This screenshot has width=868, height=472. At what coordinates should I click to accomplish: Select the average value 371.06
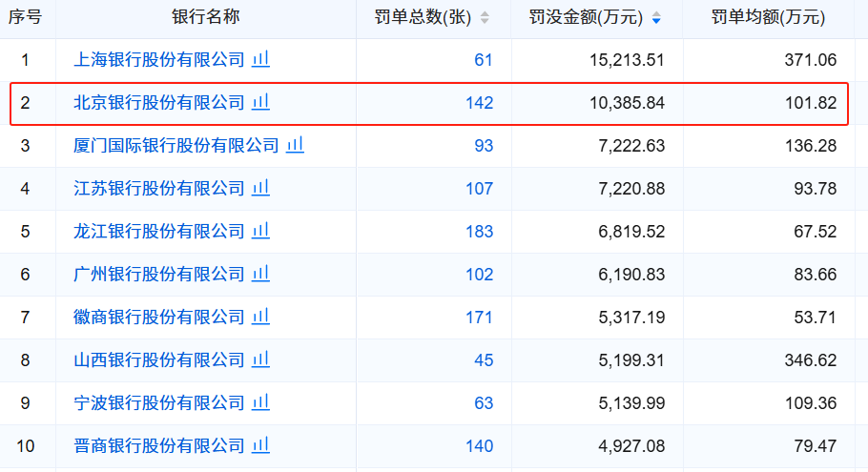click(811, 60)
